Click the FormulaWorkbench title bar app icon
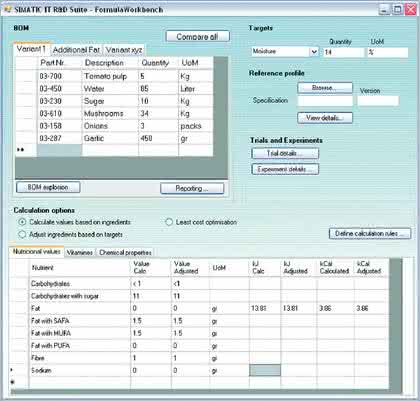 coord(7,9)
